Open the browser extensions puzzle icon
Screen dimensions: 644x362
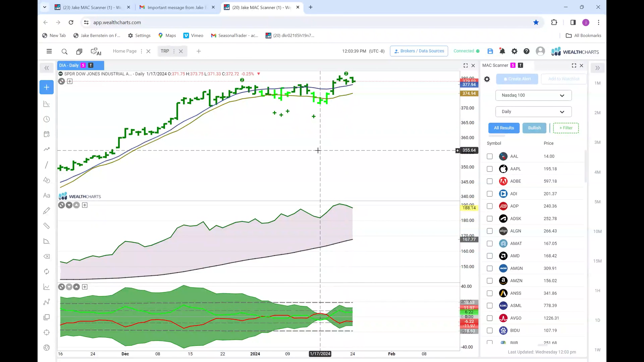coord(554,22)
